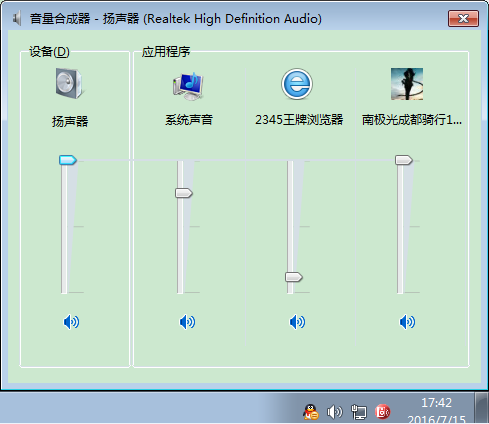Mute the 南极光成都骑行 application volume
Screen dimensions: 489x424
[x=407, y=322]
